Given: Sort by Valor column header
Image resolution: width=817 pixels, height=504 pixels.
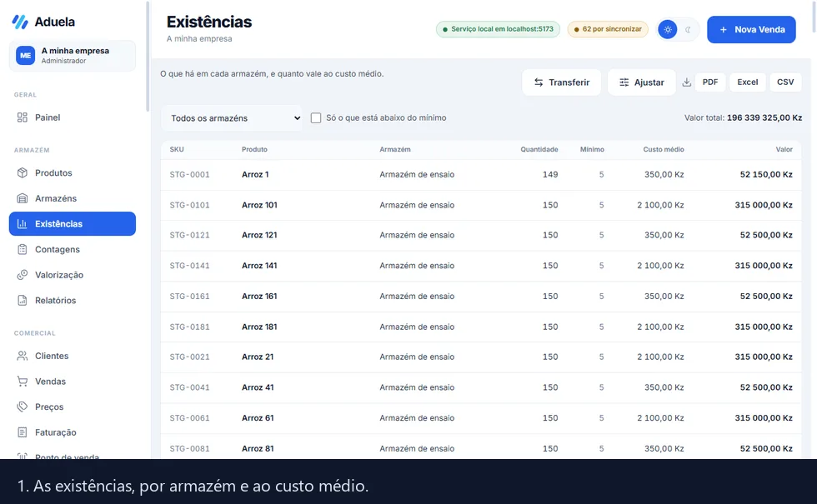Looking at the screenshot, I should tap(784, 149).
